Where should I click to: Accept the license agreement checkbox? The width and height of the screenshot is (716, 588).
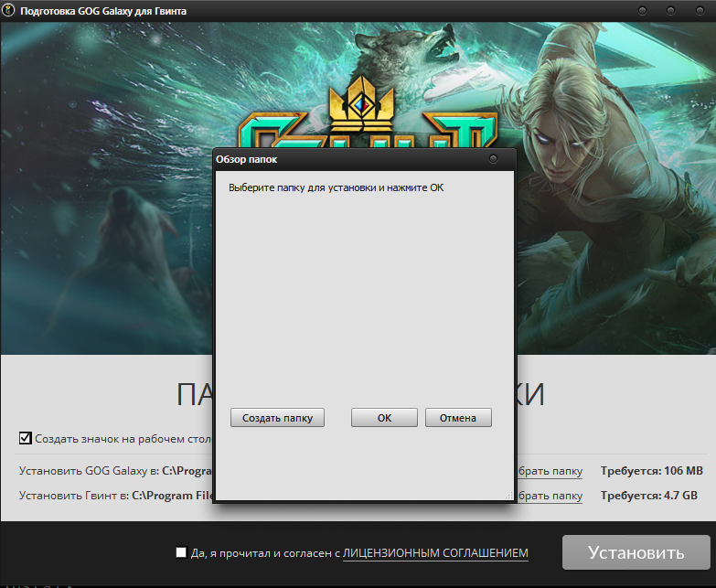point(181,552)
